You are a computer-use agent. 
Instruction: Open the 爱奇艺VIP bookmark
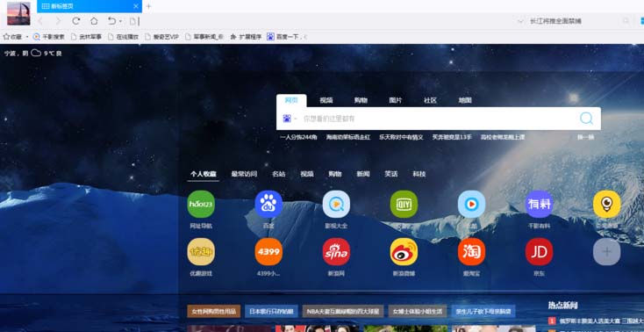(161, 37)
